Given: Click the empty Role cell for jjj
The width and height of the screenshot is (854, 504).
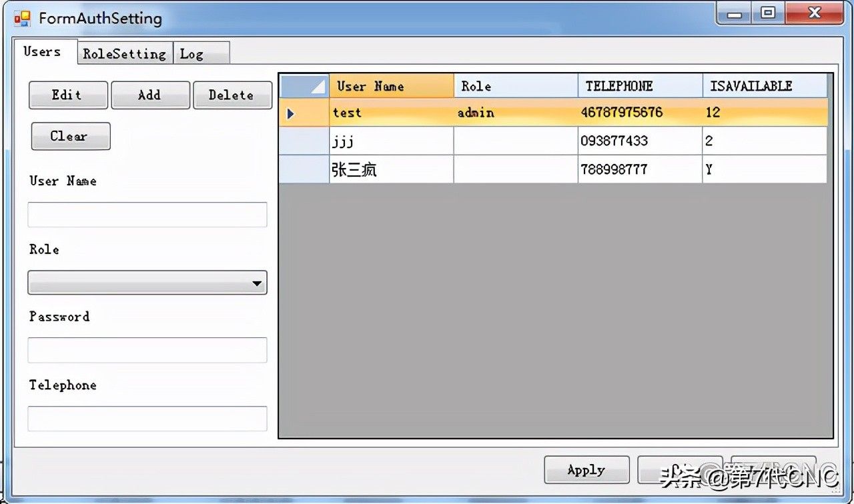Looking at the screenshot, I should [x=516, y=141].
